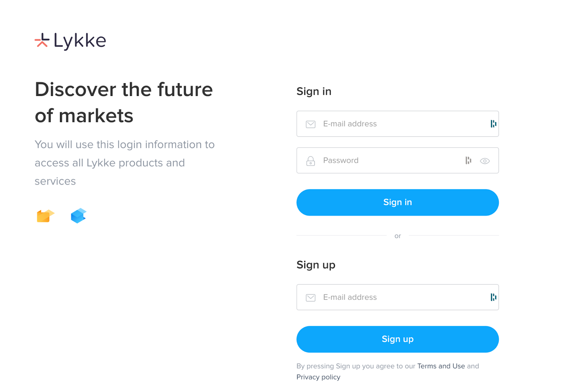The image size is (582, 392).
Task: Click the envelope icon in Sign up email field
Action: pos(311,298)
